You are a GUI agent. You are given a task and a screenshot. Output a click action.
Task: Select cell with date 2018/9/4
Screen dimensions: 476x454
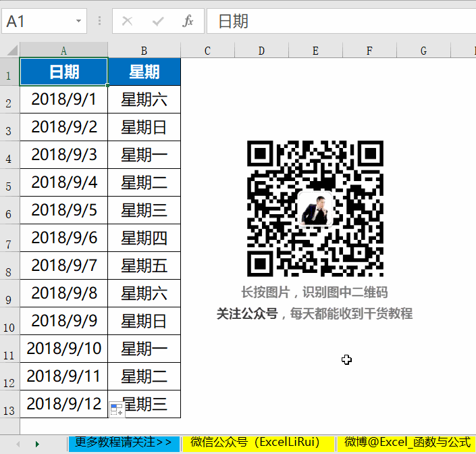pyautogui.click(x=63, y=182)
